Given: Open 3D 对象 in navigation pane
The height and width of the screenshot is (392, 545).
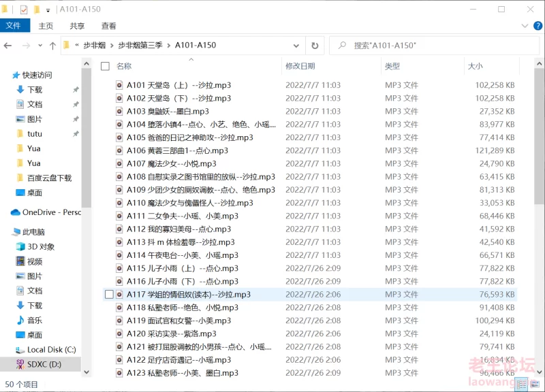Looking at the screenshot, I should (x=41, y=246).
